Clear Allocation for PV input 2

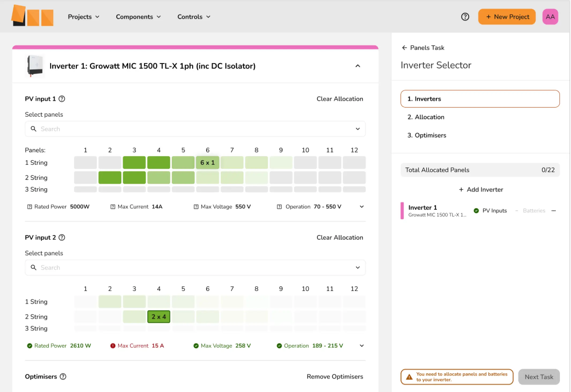tap(340, 238)
